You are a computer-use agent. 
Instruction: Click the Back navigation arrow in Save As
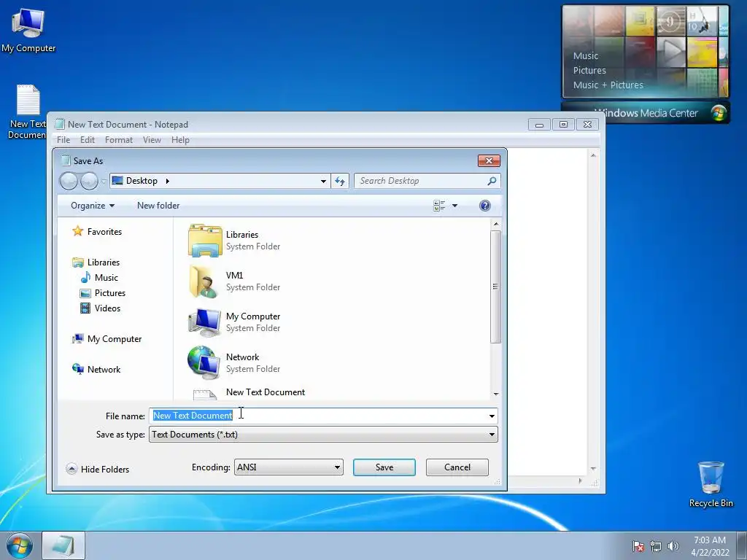(x=69, y=181)
